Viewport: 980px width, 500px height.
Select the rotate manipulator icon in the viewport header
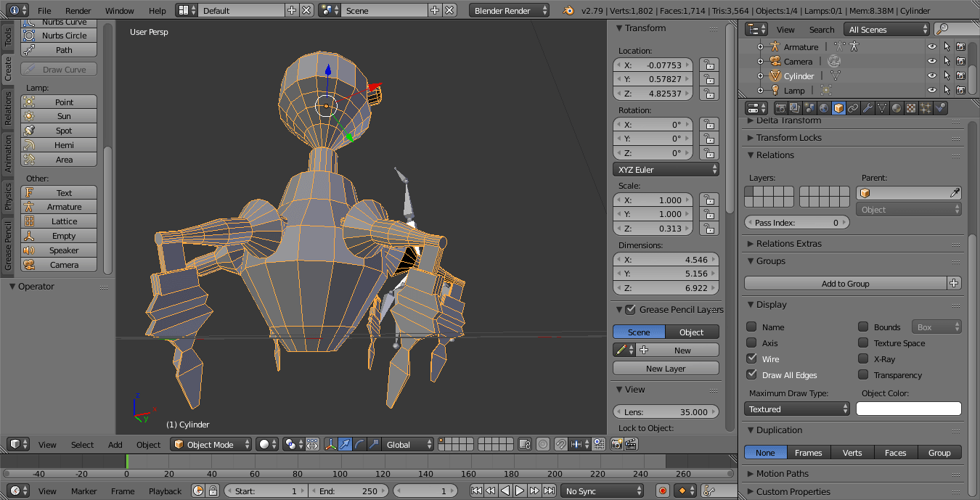(x=359, y=444)
